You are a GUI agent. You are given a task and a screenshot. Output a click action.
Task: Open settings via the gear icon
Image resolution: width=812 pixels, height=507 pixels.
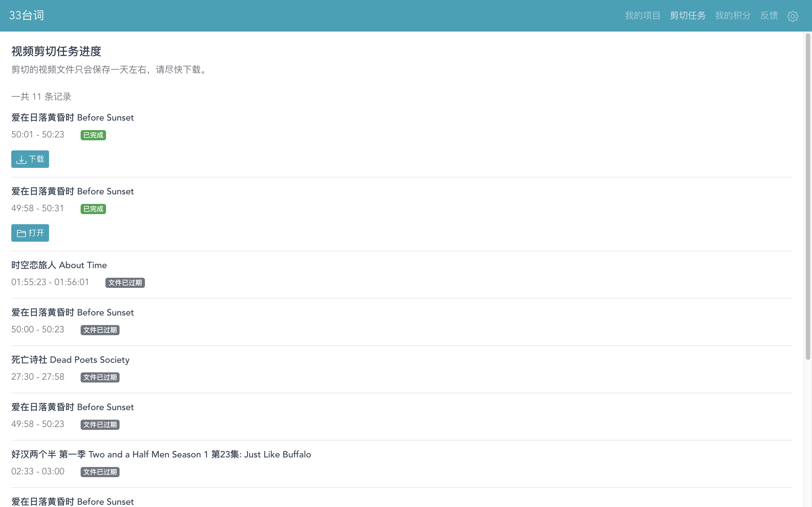pyautogui.click(x=793, y=16)
